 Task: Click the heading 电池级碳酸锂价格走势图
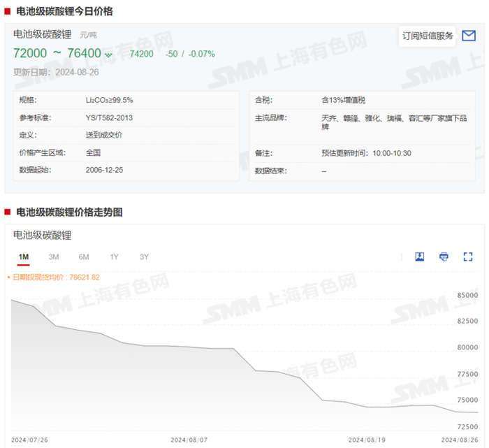tap(69, 212)
